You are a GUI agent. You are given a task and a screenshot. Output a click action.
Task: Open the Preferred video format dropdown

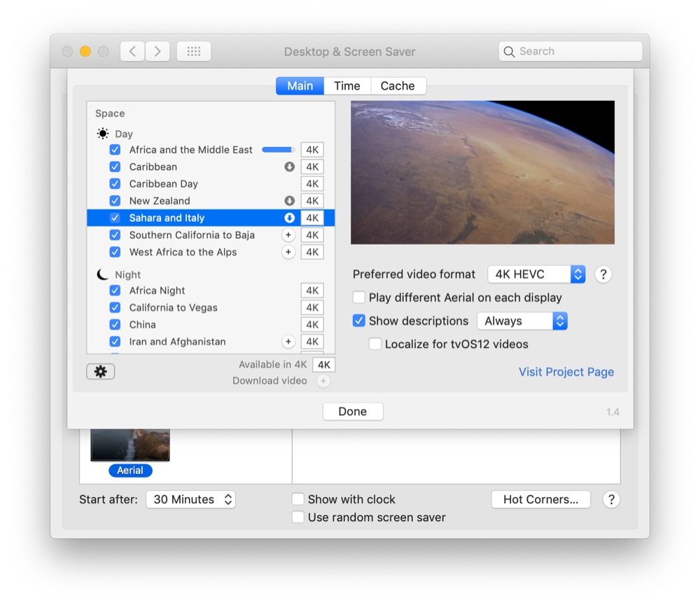(x=536, y=274)
